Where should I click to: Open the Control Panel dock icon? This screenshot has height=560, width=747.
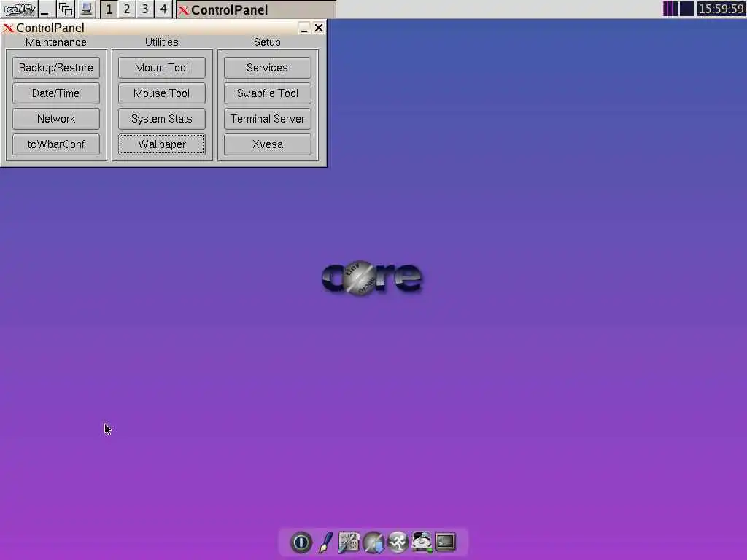pyautogui.click(x=349, y=542)
